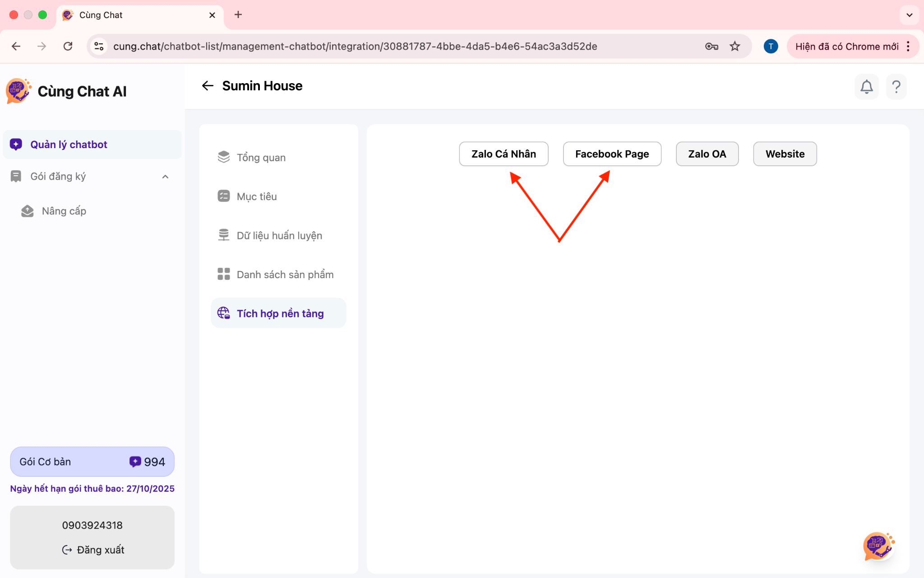
Task: Select the Zalo Cá Nhân integration
Action: (504, 154)
